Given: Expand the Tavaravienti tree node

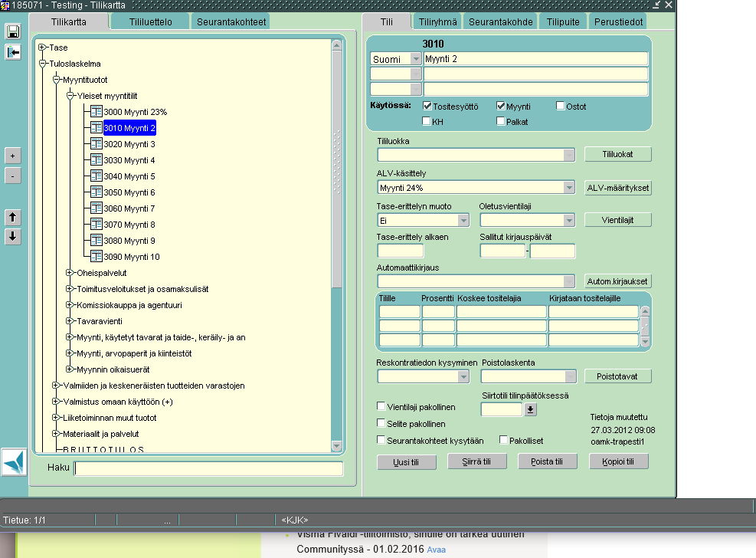Looking at the screenshot, I should click(x=70, y=320).
